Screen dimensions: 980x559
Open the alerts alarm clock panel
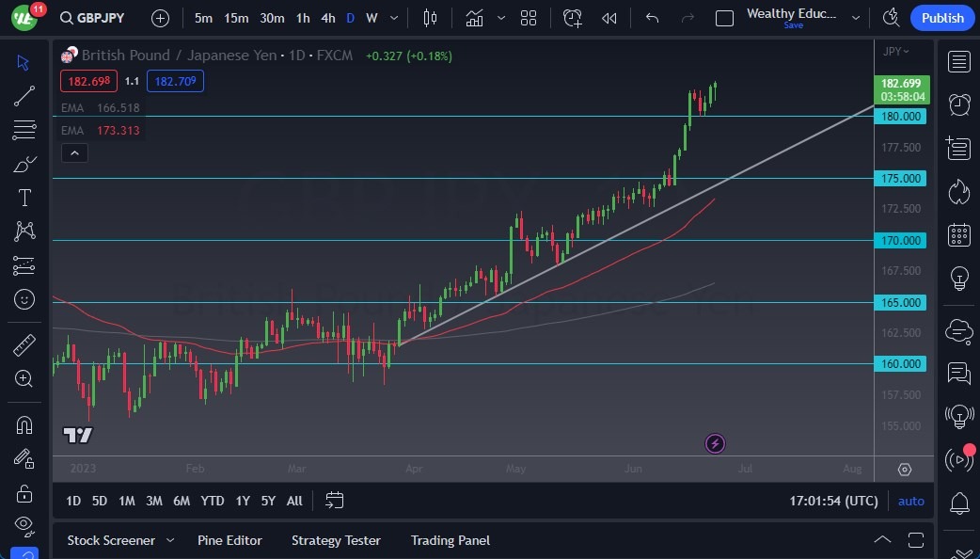pos(959,104)
